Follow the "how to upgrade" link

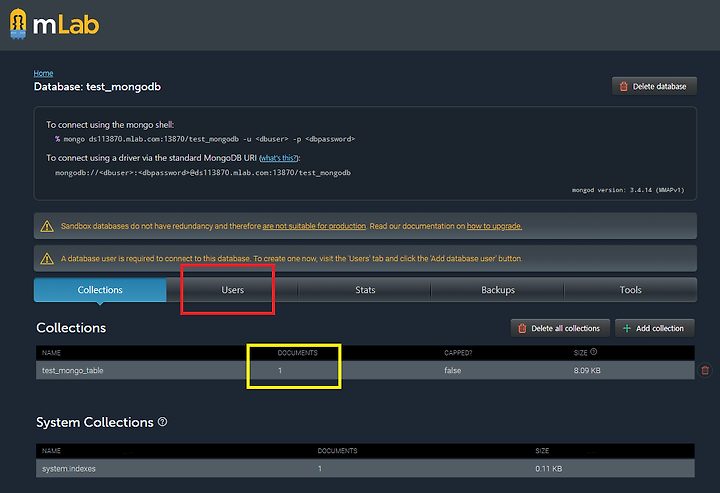(x=494, y=226)
